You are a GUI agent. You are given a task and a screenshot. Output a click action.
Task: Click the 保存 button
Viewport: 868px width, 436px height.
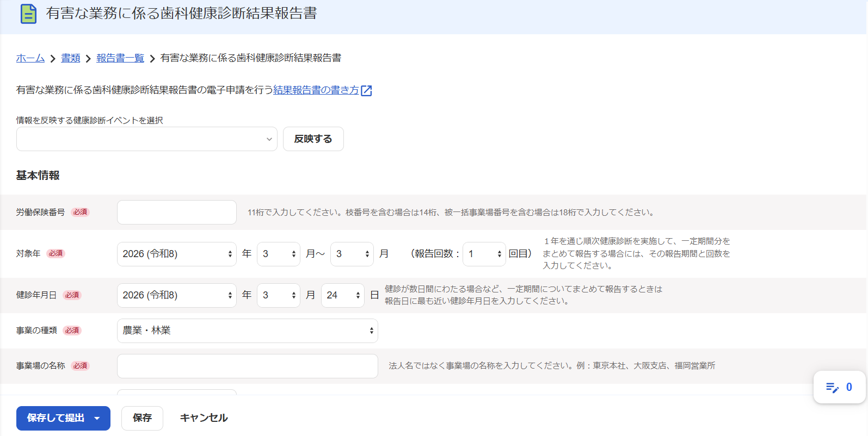[x=142, y=418]
